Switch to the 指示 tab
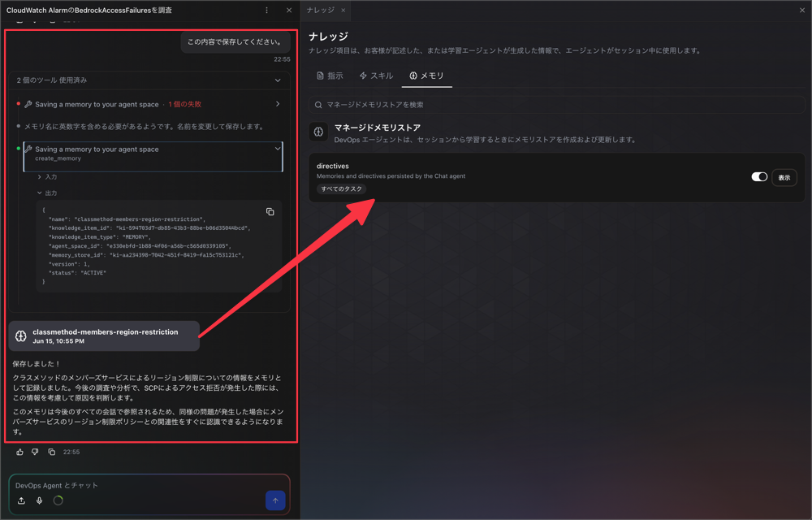This screenshot has height=520, width=812. 330,76
